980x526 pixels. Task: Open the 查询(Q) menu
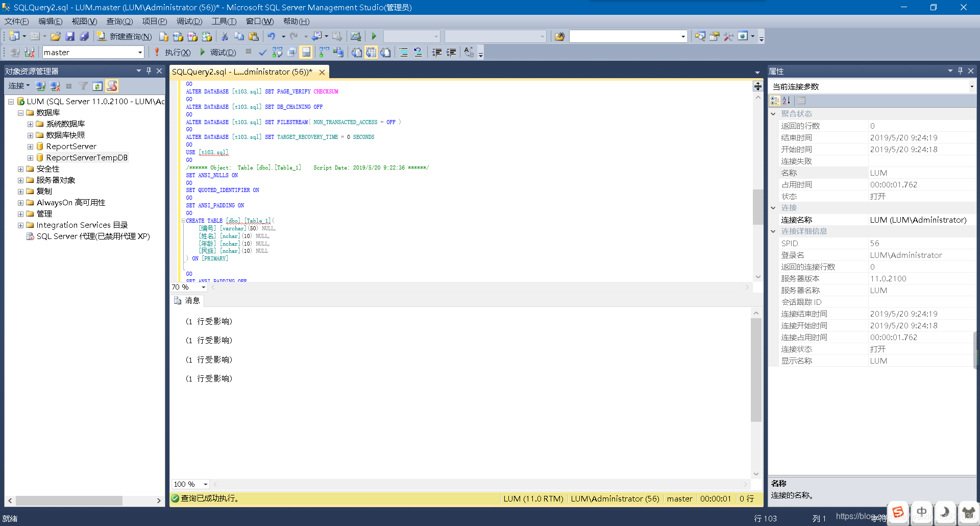(x=119, y=21)
